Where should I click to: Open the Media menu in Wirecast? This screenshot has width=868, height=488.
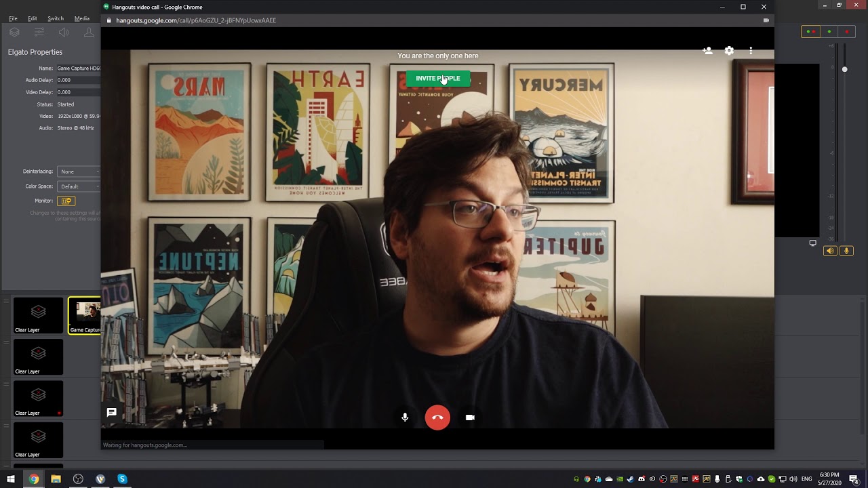(x=82, y=18)
